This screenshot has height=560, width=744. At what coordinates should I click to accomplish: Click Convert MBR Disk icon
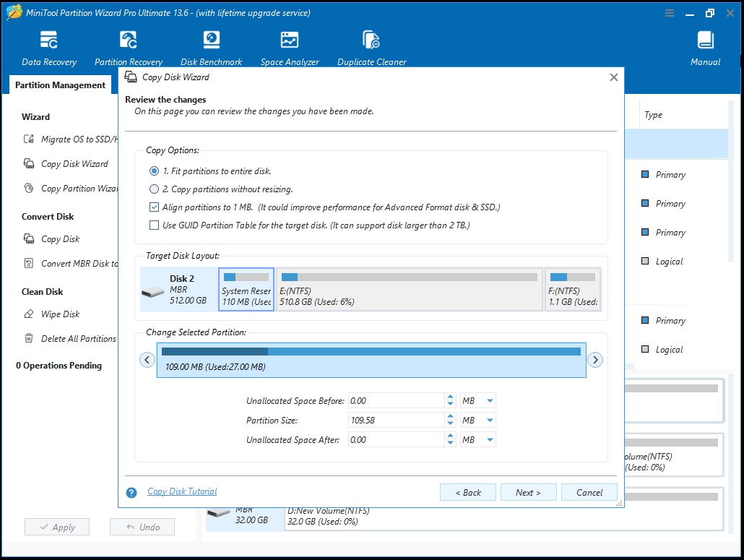(29, 264)
